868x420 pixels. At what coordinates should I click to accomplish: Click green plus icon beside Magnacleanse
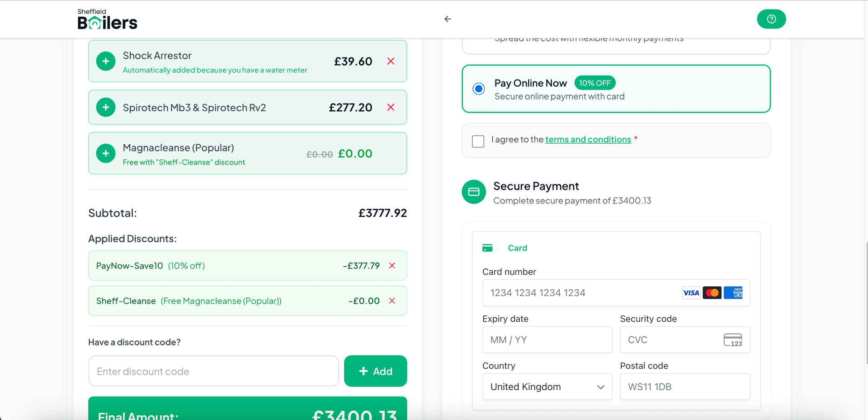point(106,153)
